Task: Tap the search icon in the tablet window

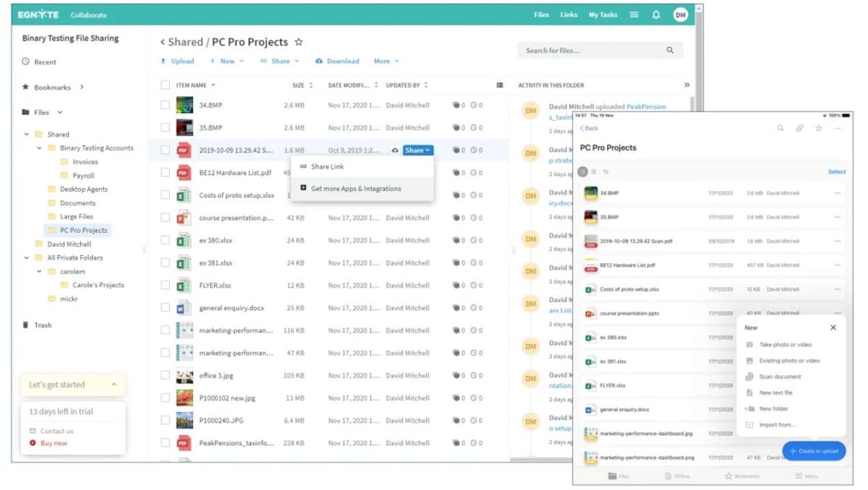Action: coord(780,128)
